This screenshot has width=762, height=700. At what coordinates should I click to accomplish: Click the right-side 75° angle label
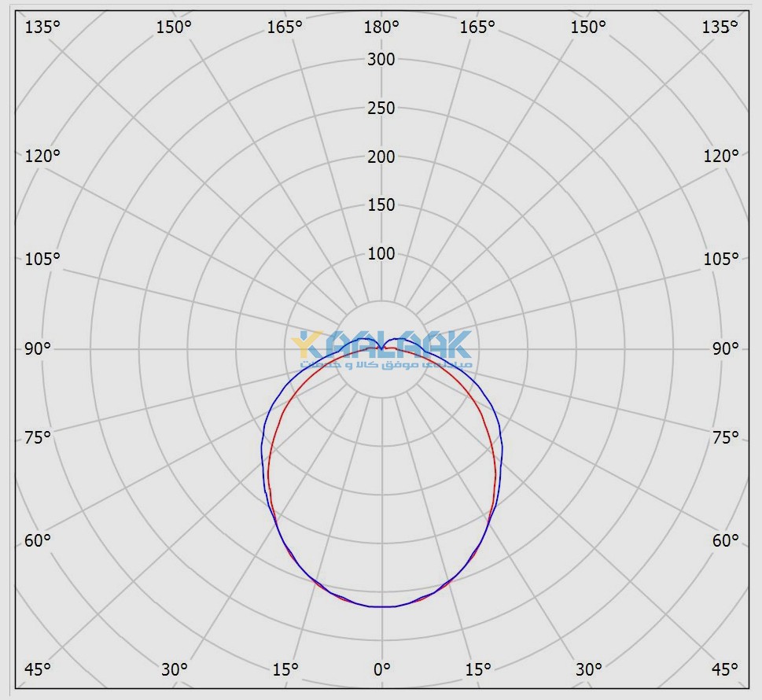coord(725,437)
